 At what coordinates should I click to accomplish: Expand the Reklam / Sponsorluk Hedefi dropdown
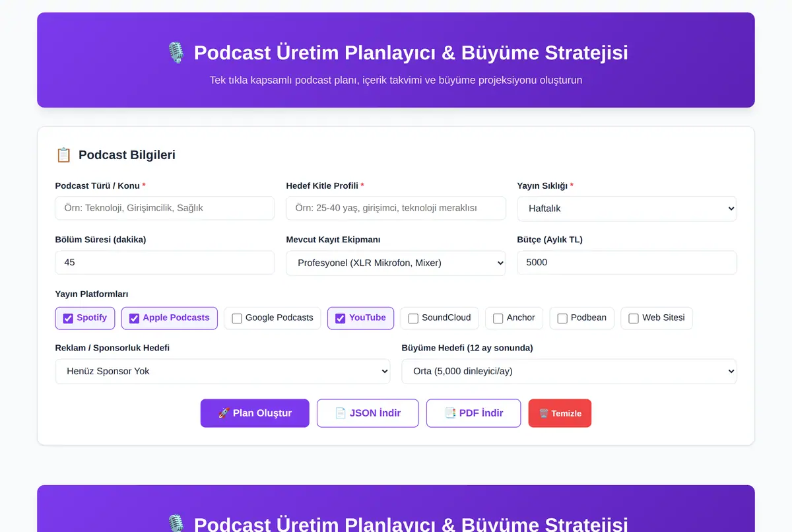tap(222, 371)
